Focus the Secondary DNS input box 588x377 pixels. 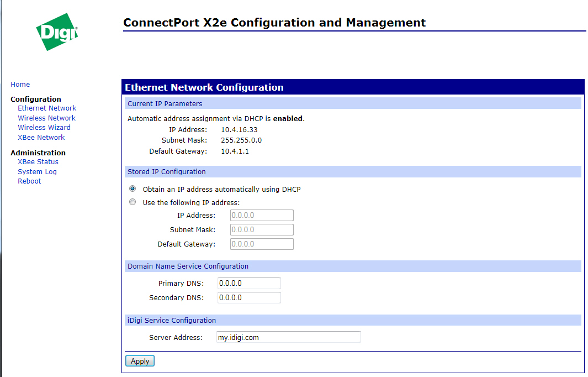[249, 298]
